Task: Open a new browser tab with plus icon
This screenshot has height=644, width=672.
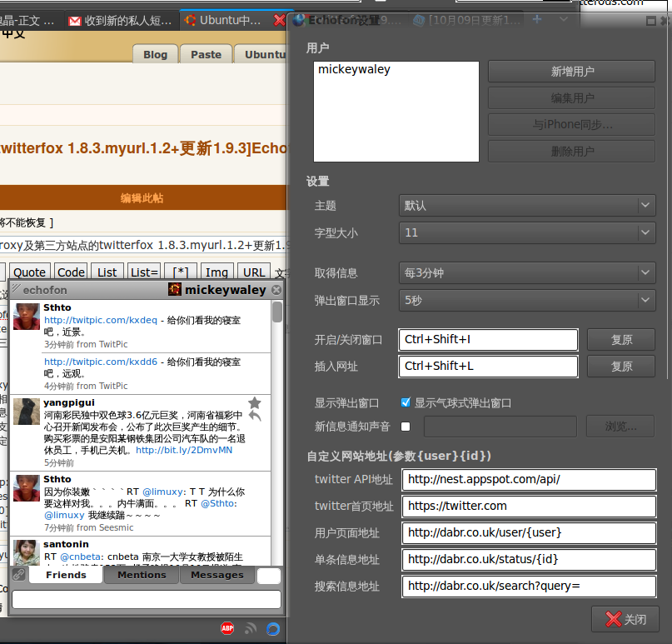Action: (x=537, y=19)
